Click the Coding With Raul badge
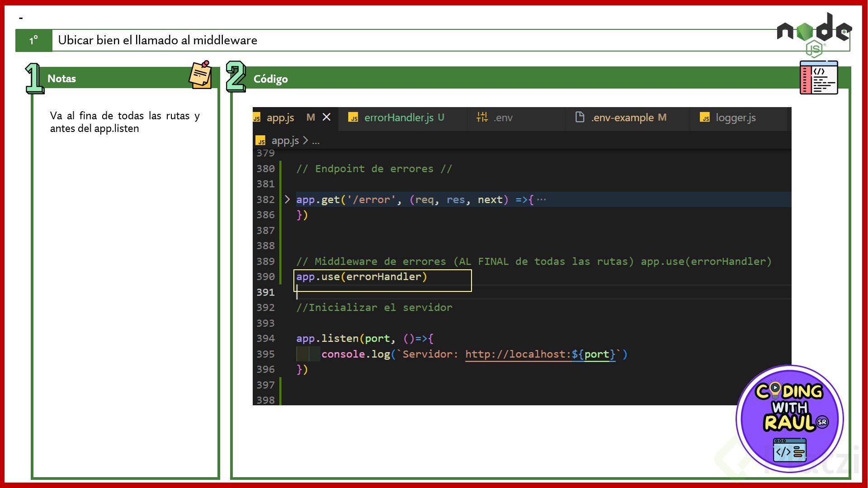The height and width of the screenshot is (488, 868). [x=789, y=419]
